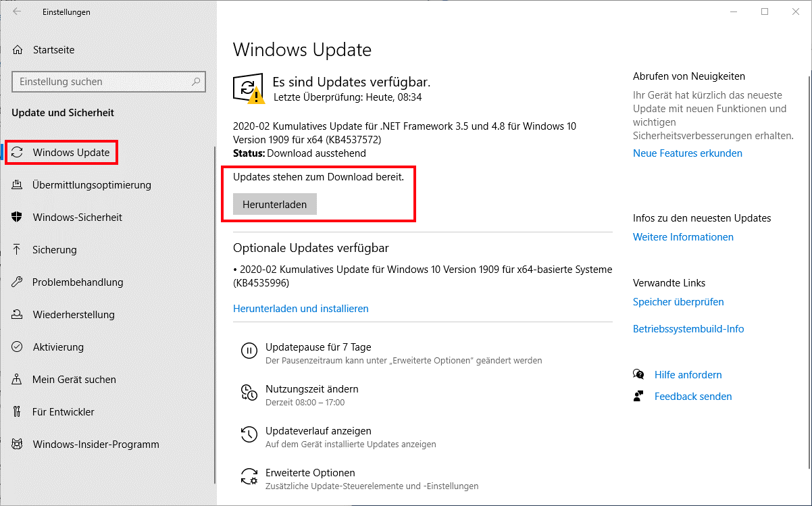Open Weitere Informationen link
Image resolution: width=812 pixels, height=506 pixels.
[x=683, y=237]
